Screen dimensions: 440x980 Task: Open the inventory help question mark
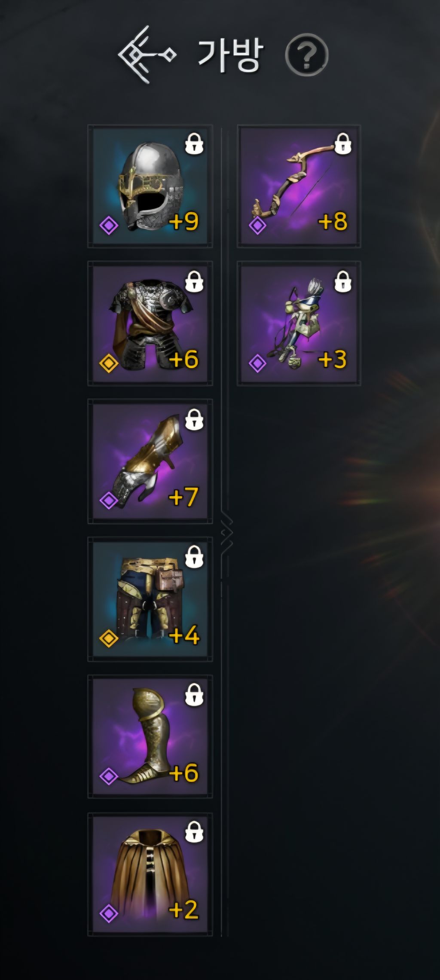[307, 55]
